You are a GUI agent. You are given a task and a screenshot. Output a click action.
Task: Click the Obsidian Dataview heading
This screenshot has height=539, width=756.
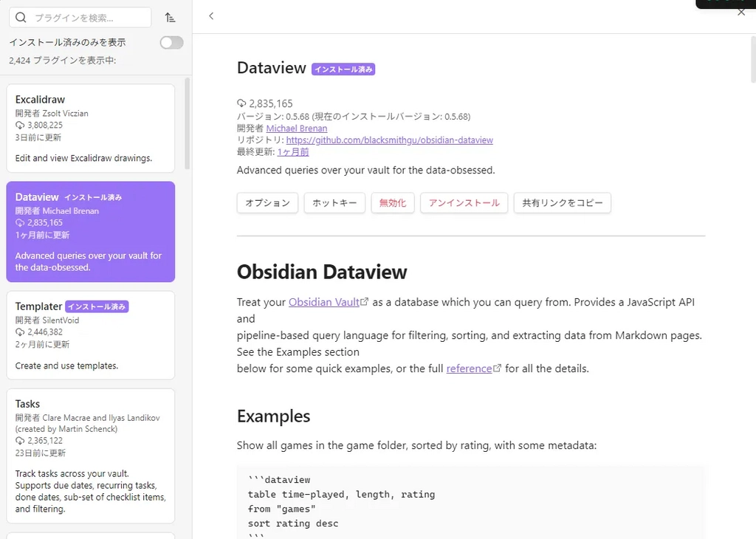(x=322, y=272)
